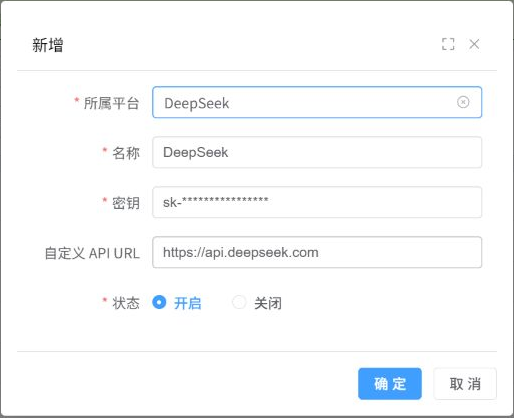Click the 自定义 API URL label
This screenshot has width=514, height=418.
[92, 253]
